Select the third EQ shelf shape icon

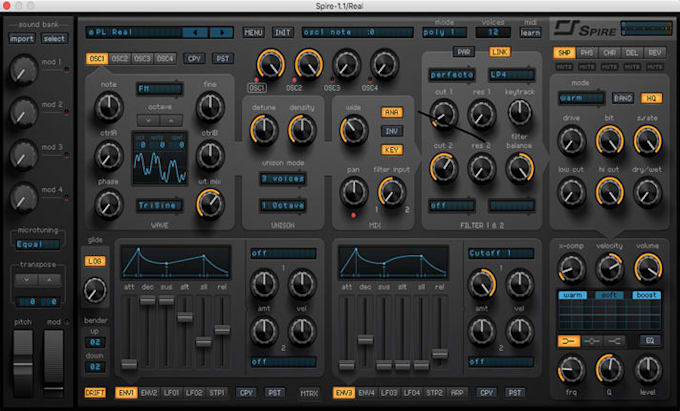coord(614,341)
